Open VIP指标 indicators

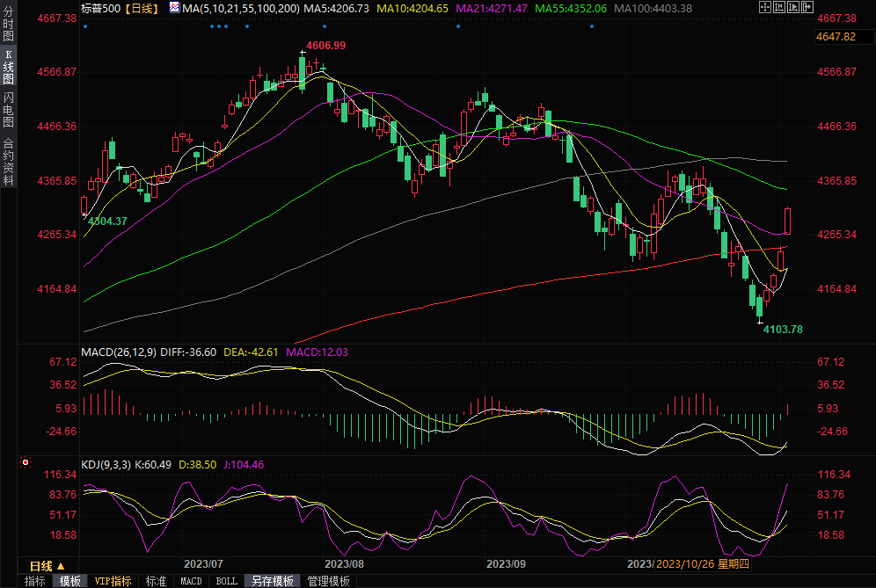[x=113, y=581]
